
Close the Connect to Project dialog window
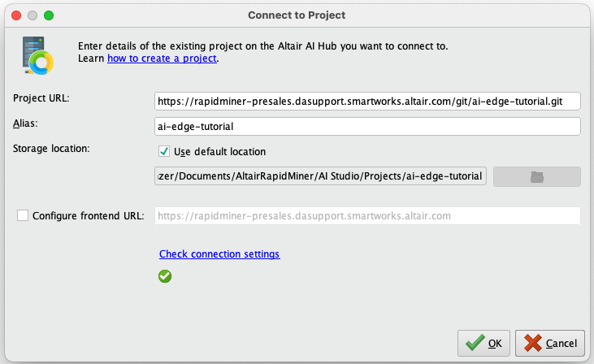pos(15,15)
